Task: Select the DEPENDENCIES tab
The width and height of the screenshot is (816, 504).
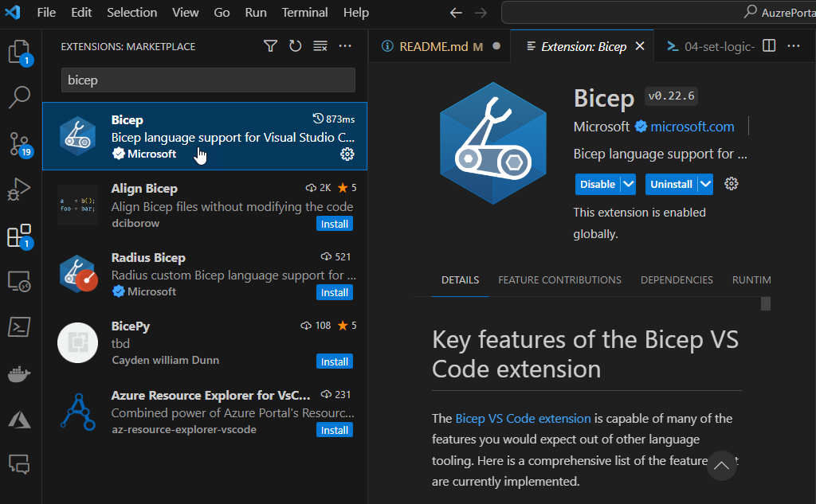Action: 677,279
